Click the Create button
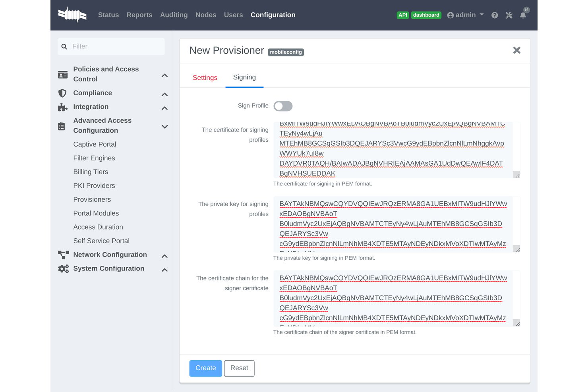588x392 pixels. tap(206, 368)
